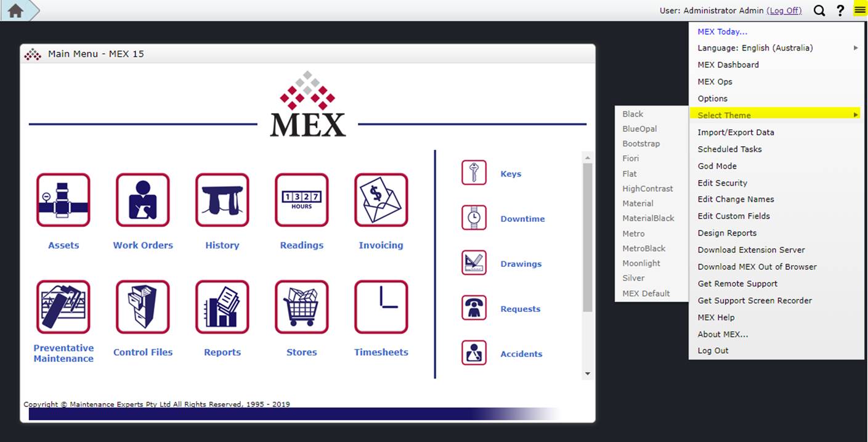Open the Timesheets clock icon
The width and height of the screenshot is (868, 442).
tap(381, 307)
